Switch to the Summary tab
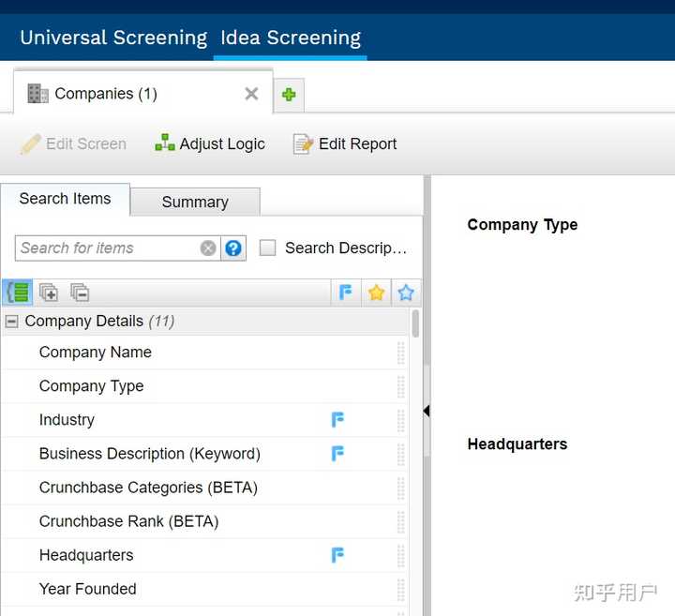The width and height of the screenshot is (675, 616). click(x=195, y=202)
